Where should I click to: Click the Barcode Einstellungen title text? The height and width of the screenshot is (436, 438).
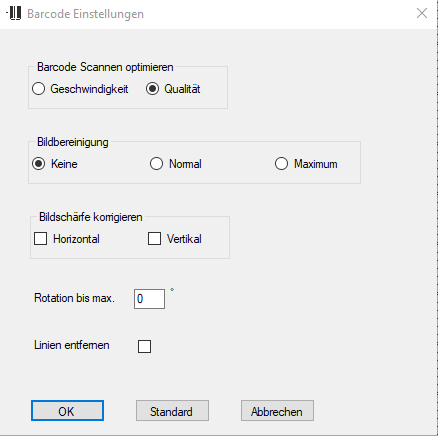click(85, 14)
